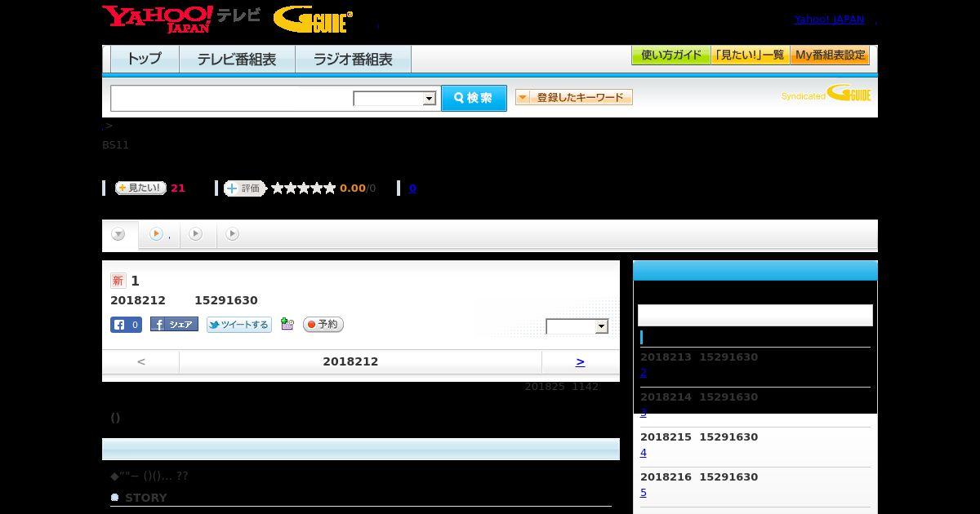This screenshot has width=980, height=514.
Task: Focus the keyword search input field
Action: click(x=232, y=98)
